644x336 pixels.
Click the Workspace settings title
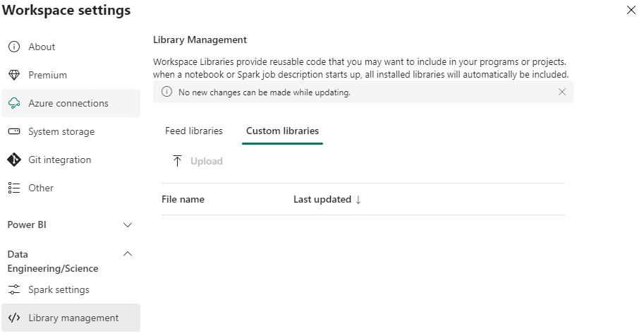click(66, 10)
